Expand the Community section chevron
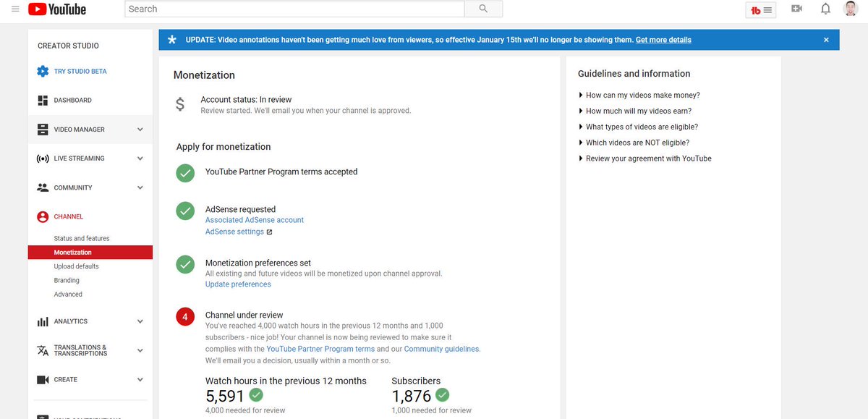 [x=140, y=187]
